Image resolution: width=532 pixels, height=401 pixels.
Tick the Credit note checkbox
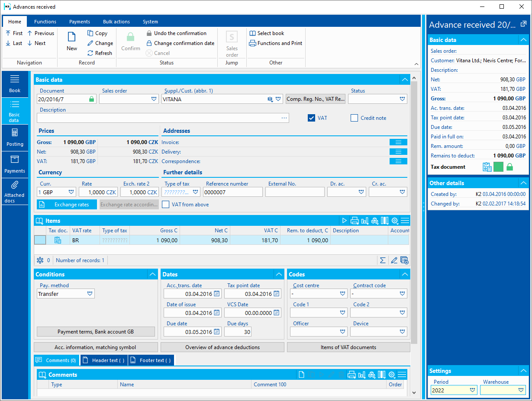[354, 118]
